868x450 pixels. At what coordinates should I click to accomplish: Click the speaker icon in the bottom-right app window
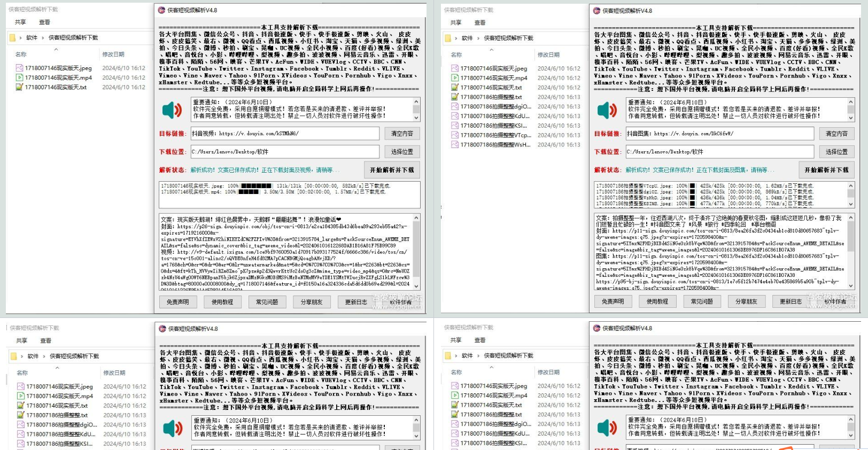tap(607, 428)
